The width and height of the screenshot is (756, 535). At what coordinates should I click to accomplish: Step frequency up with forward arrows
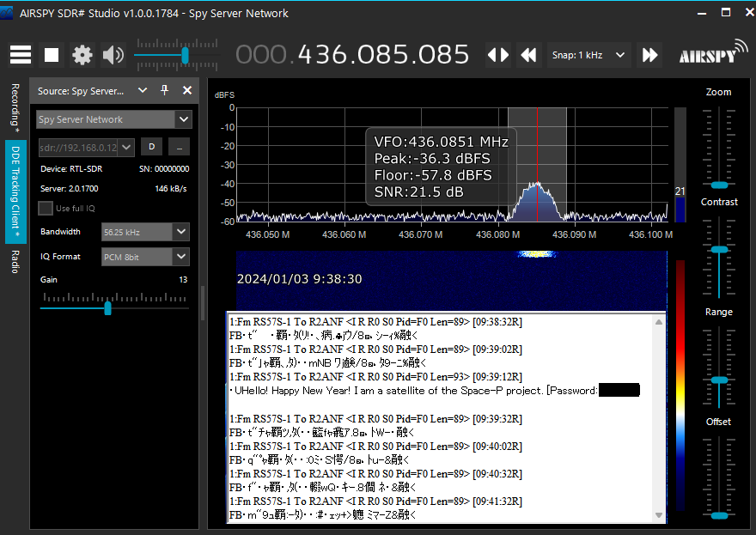pyautogui.click(x=649, y=55)
